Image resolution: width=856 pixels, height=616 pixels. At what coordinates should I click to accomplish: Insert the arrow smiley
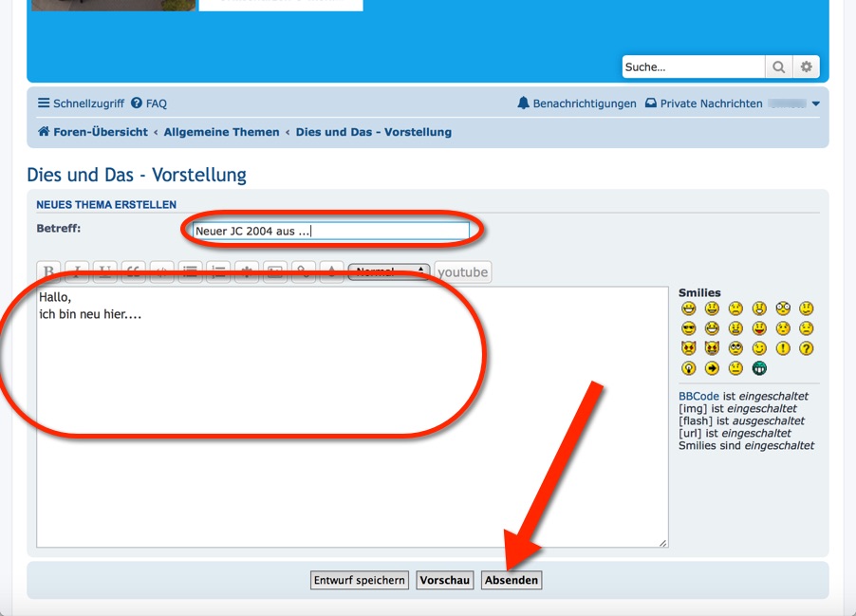coord(712,368)
